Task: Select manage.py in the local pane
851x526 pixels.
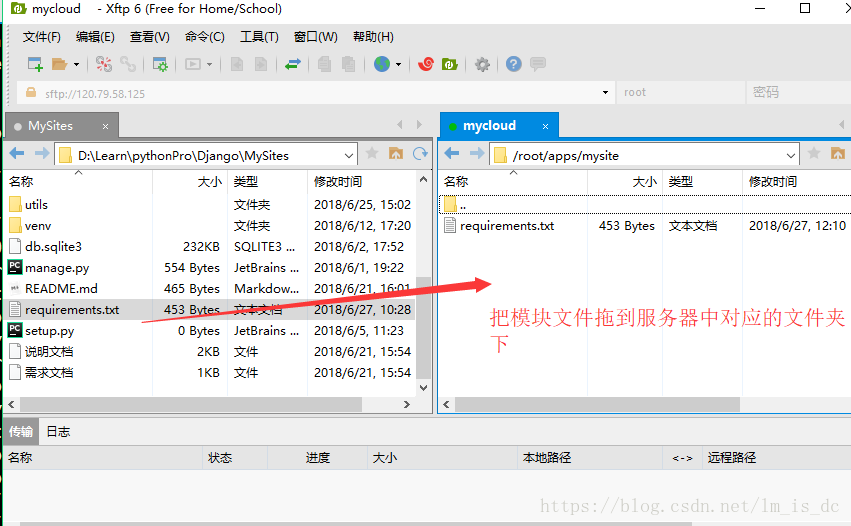Action: pyautogui.click(x=57, y=268)
